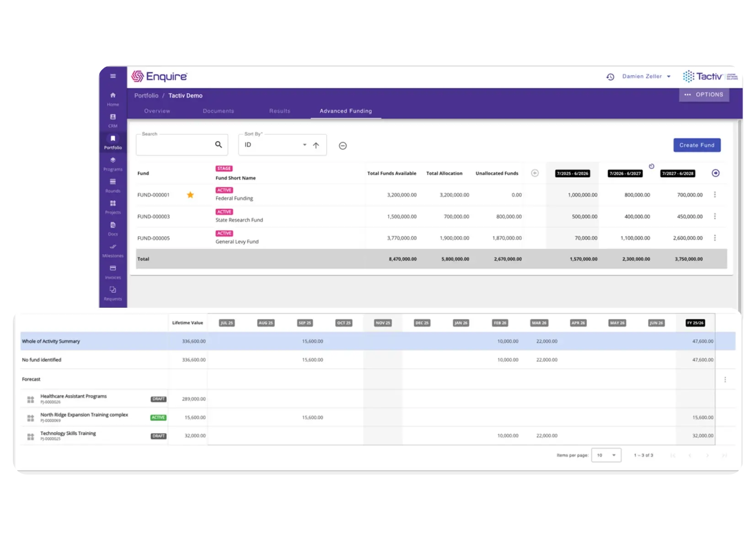The width and height of the screenshot is (756, 540).
Task: Open the Technology Skills Training project
Action: pos(68,433)
